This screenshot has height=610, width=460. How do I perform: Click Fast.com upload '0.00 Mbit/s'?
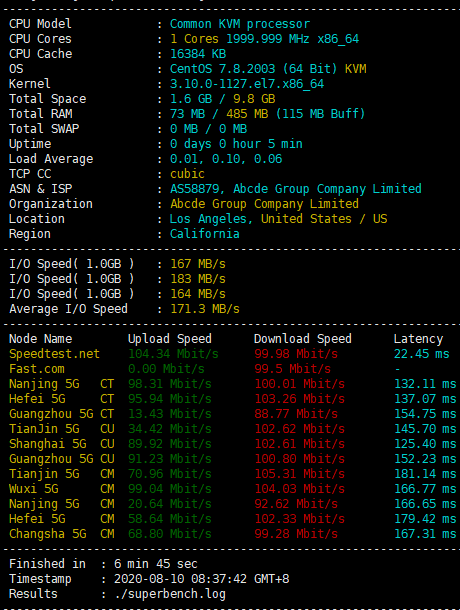click(166, 369)
